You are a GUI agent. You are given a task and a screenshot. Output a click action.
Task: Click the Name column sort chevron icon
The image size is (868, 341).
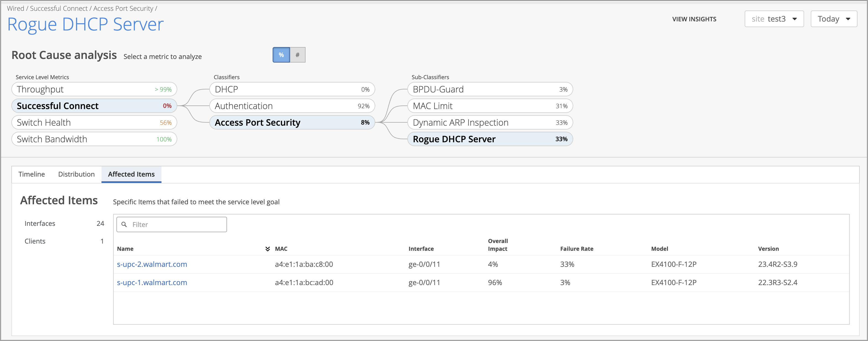[x=268, y=249]
